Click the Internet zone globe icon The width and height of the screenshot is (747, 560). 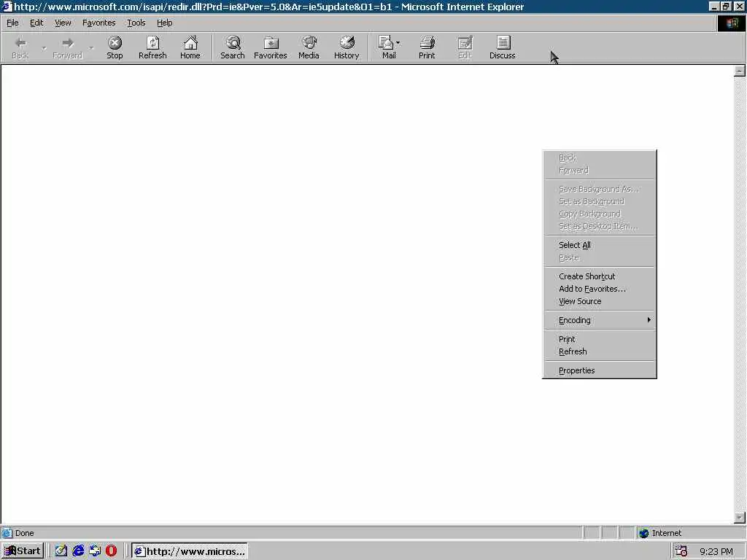(x=643, y=533)
